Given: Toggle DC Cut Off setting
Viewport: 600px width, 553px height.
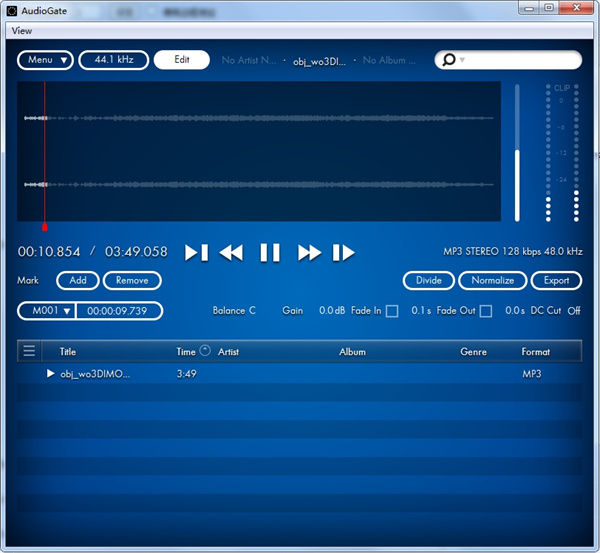Looking at the screenshot, I should (574, 310).
